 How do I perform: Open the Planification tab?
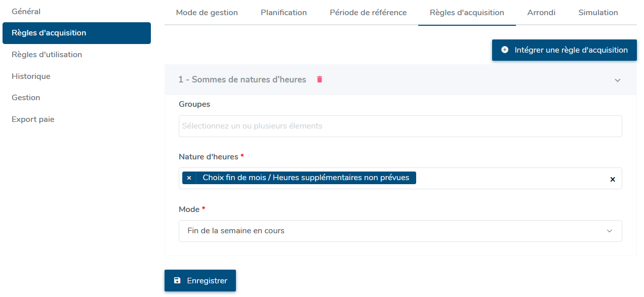284,13
